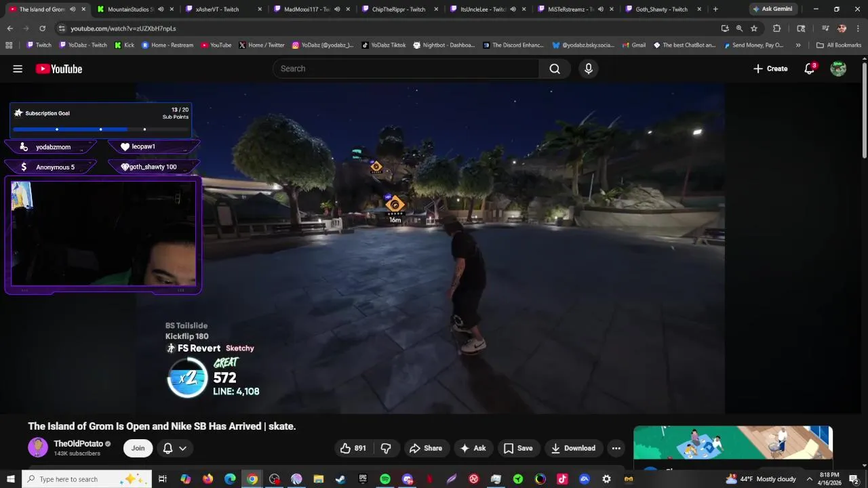Viewport: 868px width, 488px height.
Task: Mute the Island of Grom tab audio
Action: (73, 9)
